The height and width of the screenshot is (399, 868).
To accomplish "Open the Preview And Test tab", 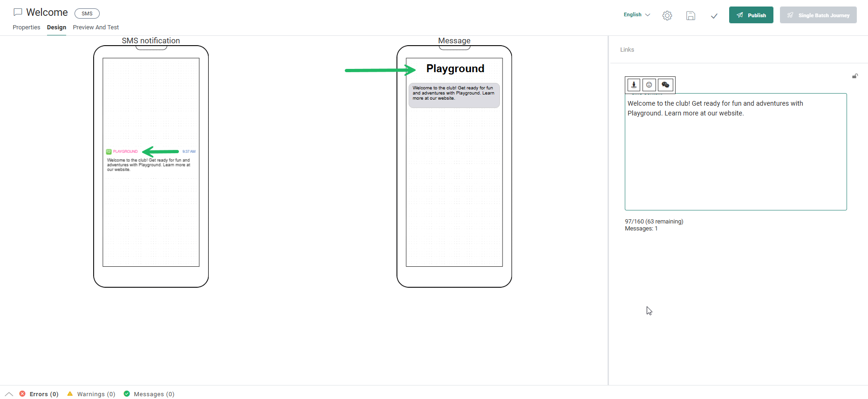I will 96,27.
